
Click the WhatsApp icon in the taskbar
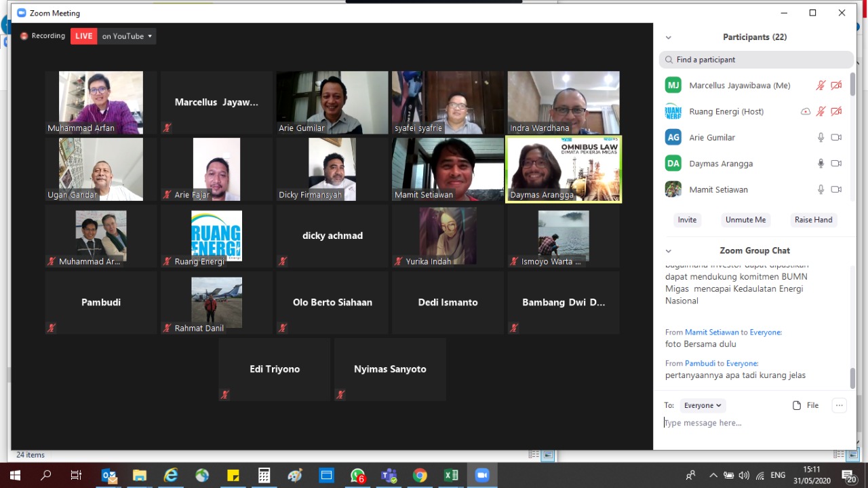(357, 475)
